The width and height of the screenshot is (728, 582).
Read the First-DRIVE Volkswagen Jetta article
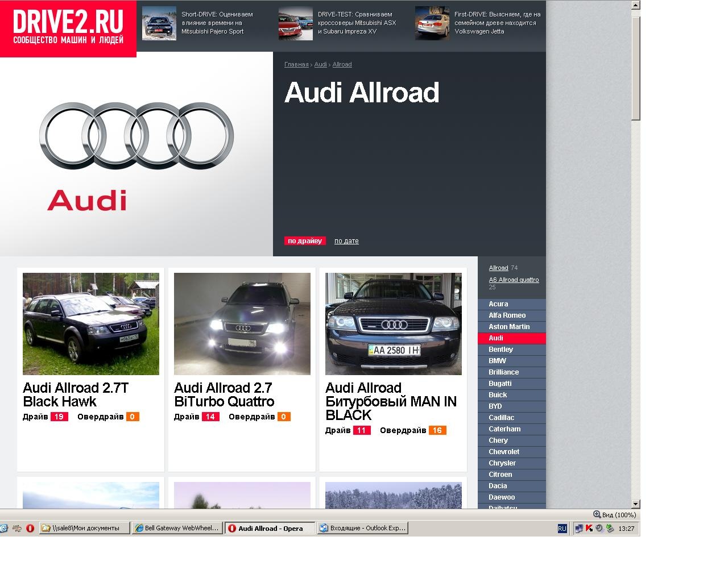[x=498, y=23]
